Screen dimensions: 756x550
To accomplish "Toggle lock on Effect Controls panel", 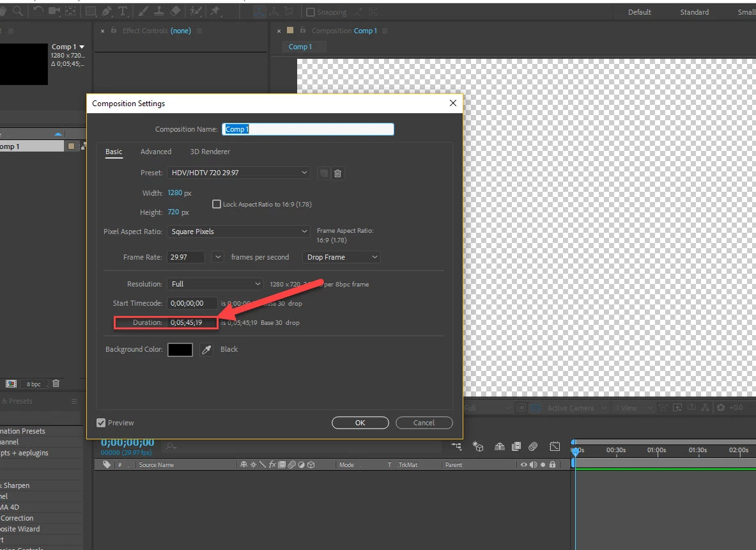I will click(x=114, y=31).
